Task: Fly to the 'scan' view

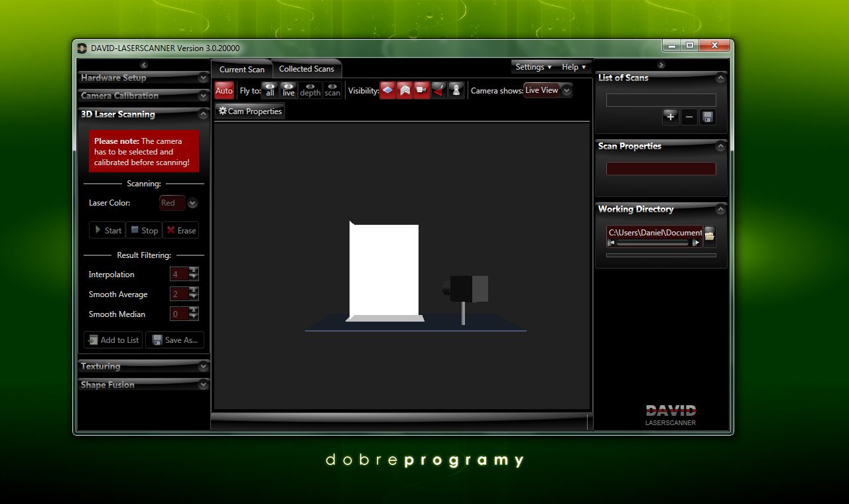Action: pos(332,90)
